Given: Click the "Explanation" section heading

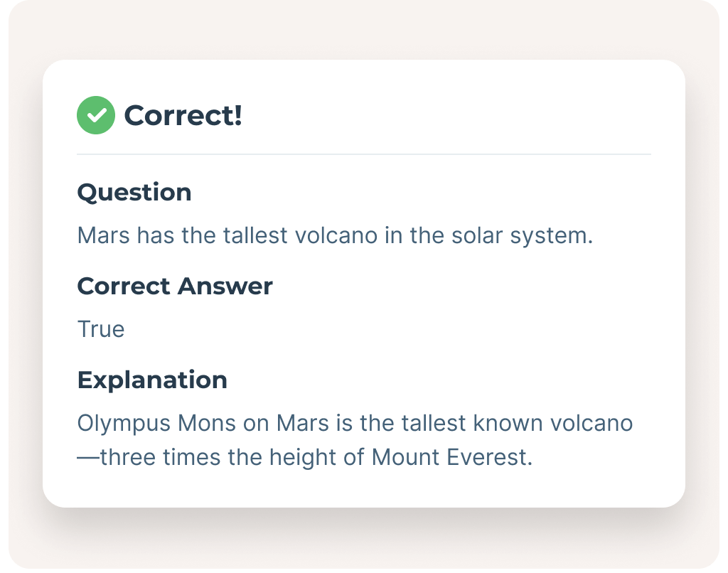Looking at the screenshot, I should coord(151,380).
